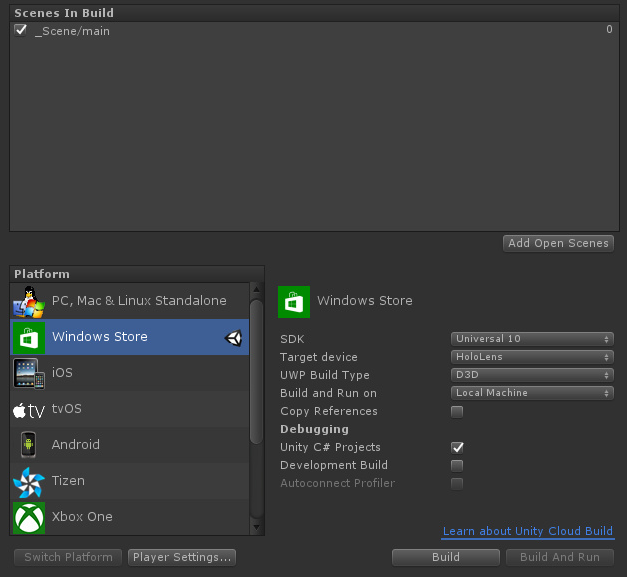Open the Target device dropdown showing HoloLens

tap(532, 357)
